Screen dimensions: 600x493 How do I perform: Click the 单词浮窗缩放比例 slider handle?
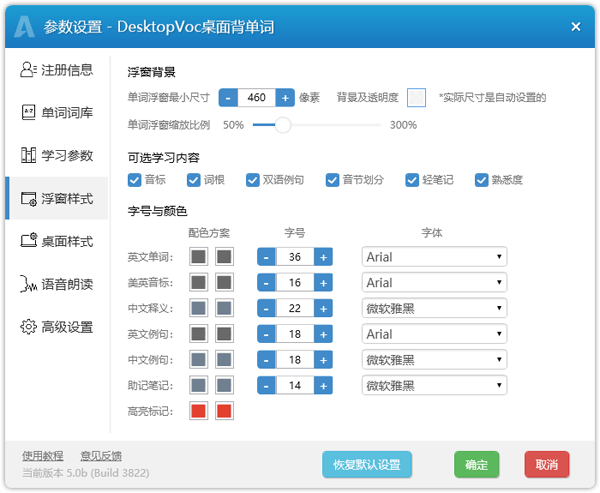283,125
